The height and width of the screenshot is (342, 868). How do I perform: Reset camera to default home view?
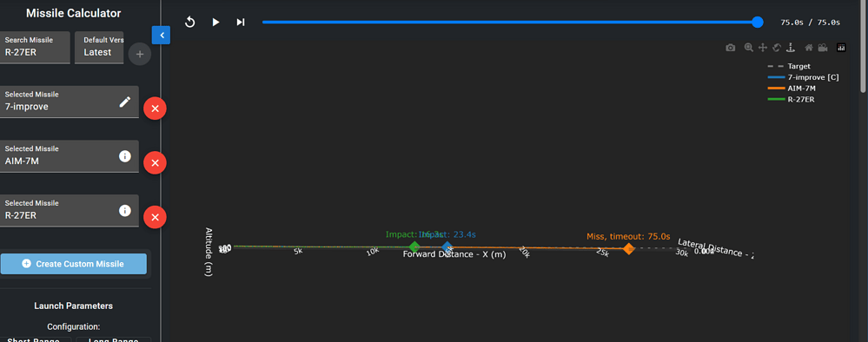[809, 48]
